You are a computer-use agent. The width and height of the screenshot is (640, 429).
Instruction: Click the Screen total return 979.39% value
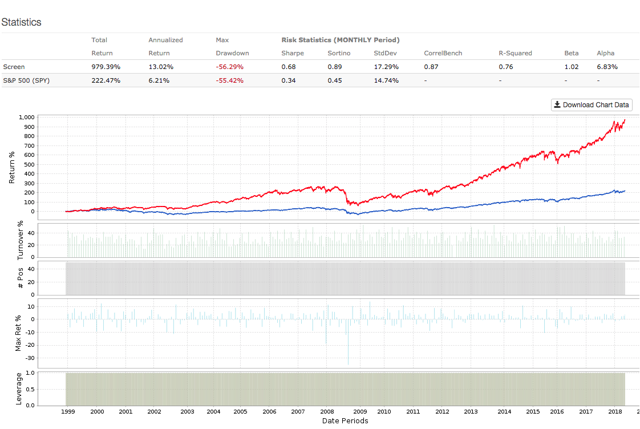pyautogui.click(x=106, y=67)
